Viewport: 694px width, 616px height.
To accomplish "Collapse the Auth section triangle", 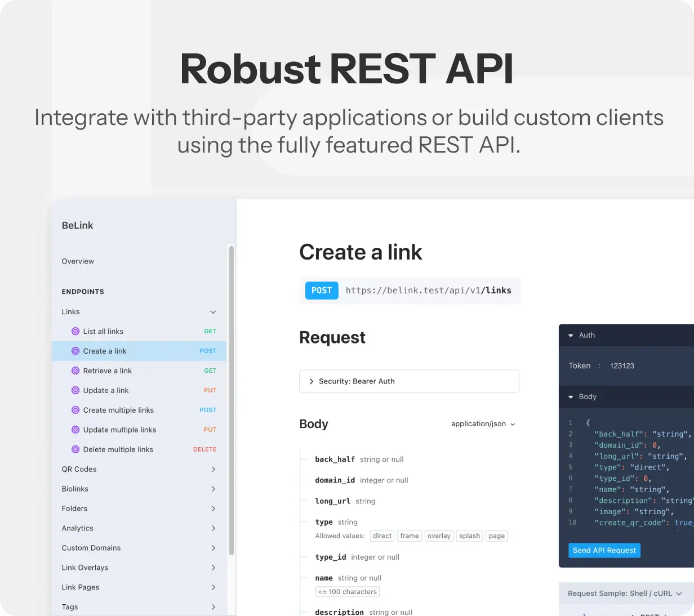I will [x=571, y=336].
